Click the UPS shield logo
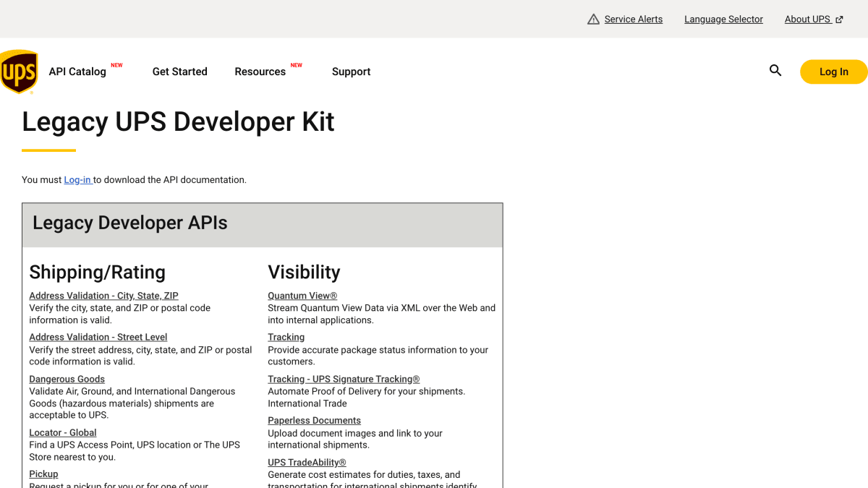868x488 pixels. point(19,72)
